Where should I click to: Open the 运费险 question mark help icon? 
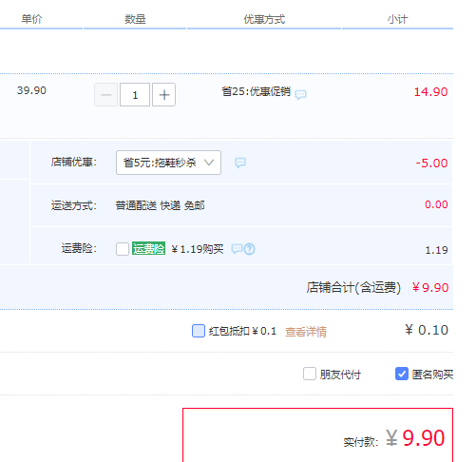point(249,249)
